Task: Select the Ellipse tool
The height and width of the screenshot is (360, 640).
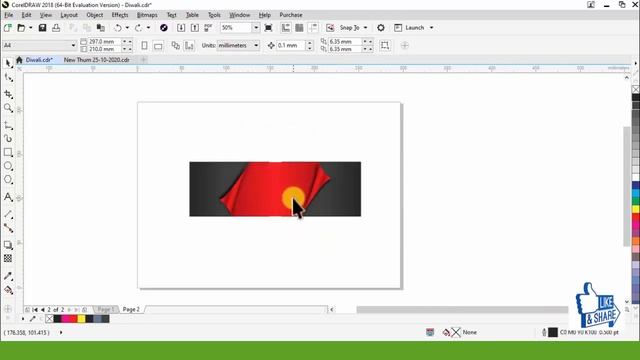Action: click(x=8, y=166)
